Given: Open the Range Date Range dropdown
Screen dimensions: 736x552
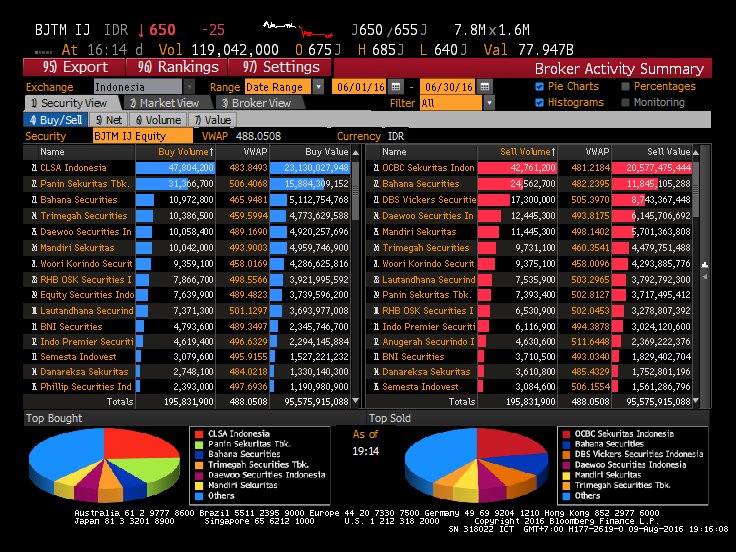Looking at the screenshot, I should tap(318, 87).
